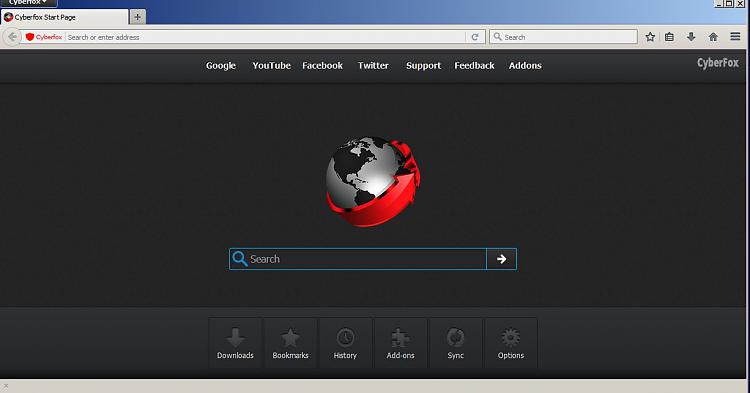The height and width of the screenshot is (393, 750).
Task: Click the CyberFox brand text in the page's top-right
Action: coord(718,63)
